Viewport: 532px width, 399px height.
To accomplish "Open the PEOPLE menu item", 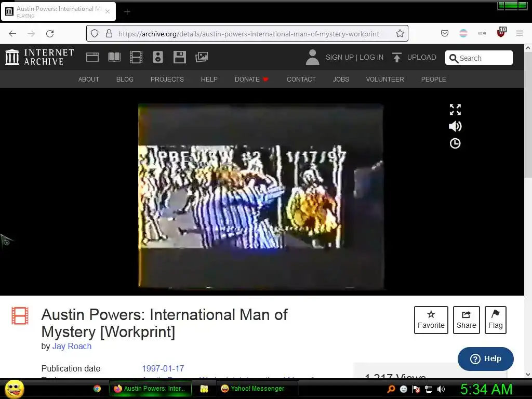I will click(x=434, y=79).
